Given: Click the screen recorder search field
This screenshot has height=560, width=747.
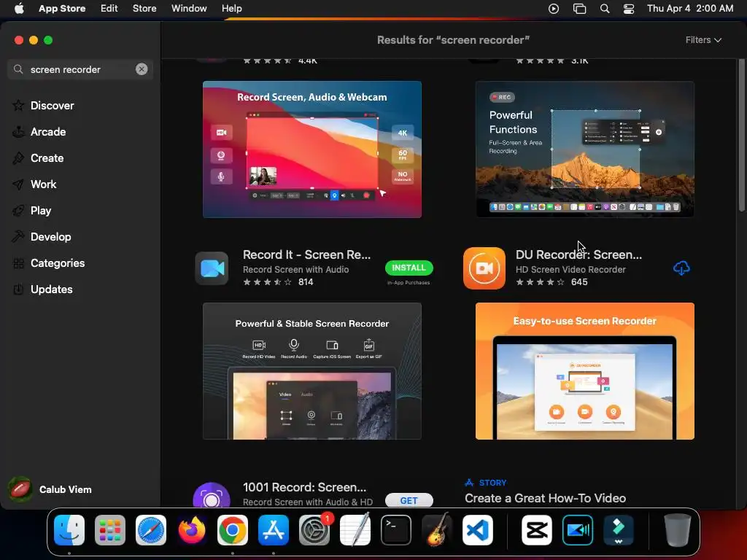Looking at the screenshot, I should pyautogui.click(x=80, y=69).
